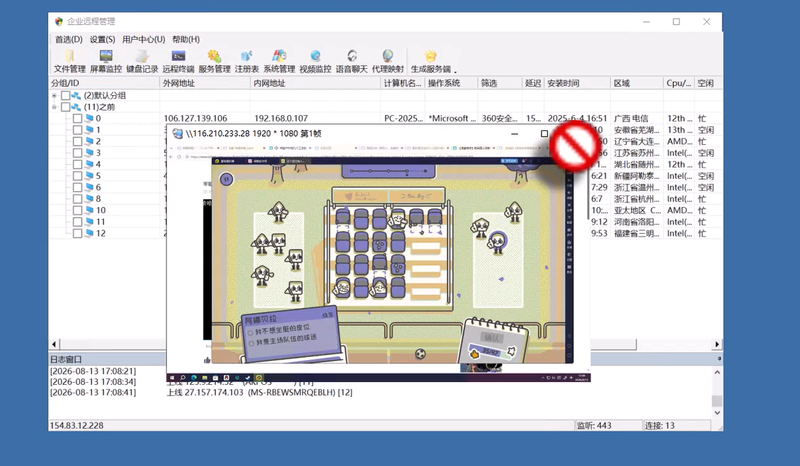Select host row 5 in tree
The height and width of the screenshot is (466, 800).
[x=98, y=176]
